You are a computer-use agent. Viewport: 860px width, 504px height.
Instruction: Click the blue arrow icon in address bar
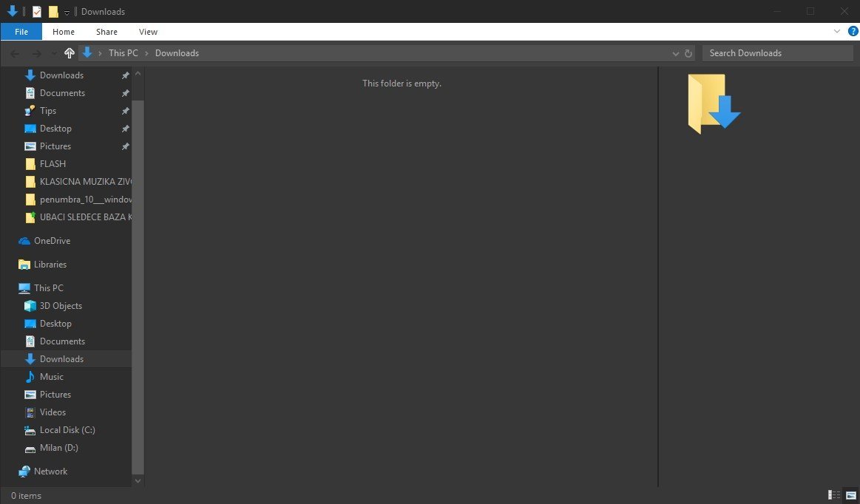click(x=87, y=52)
